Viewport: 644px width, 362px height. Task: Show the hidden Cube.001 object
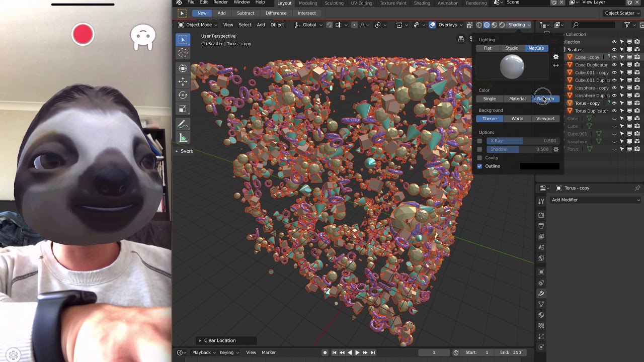[x=614, y=134]
